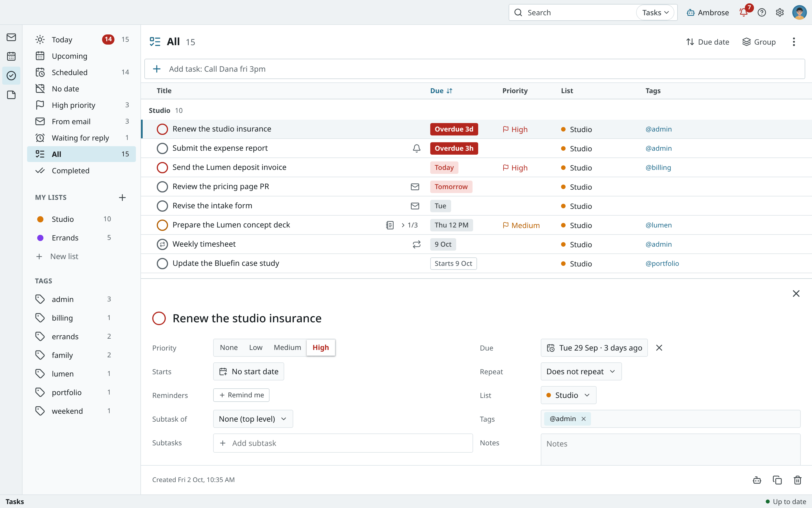Open the Group options

758,42
